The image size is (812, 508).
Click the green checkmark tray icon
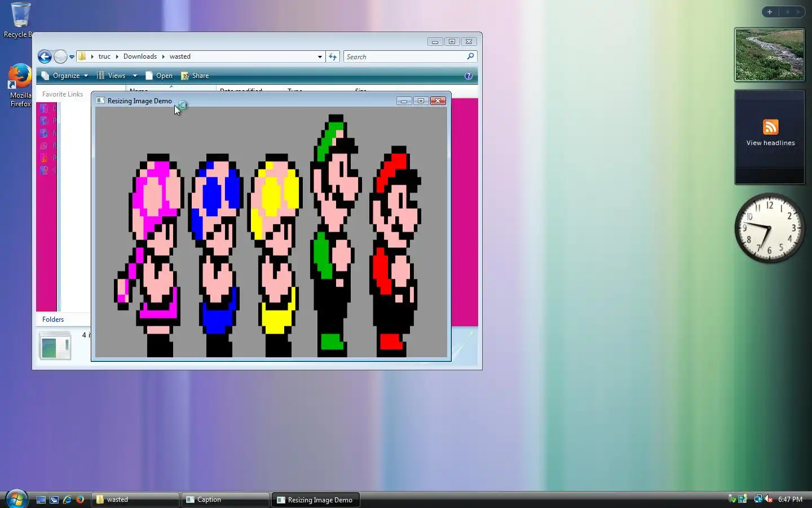pos(732,499)
